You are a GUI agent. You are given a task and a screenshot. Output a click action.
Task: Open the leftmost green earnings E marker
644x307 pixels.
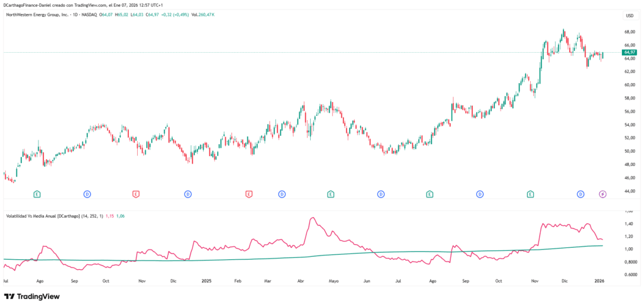(x=37, y=194)
